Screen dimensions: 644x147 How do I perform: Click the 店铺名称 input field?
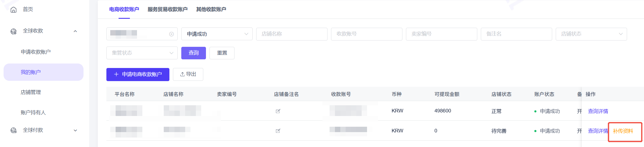coord(292,34)
